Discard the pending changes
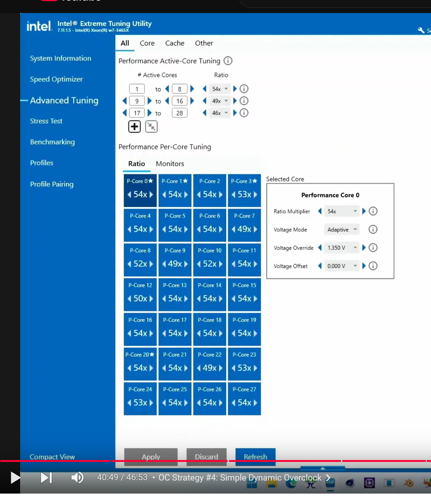The width and height of the screenshot is (431, 504). click(x=206, y=457)
